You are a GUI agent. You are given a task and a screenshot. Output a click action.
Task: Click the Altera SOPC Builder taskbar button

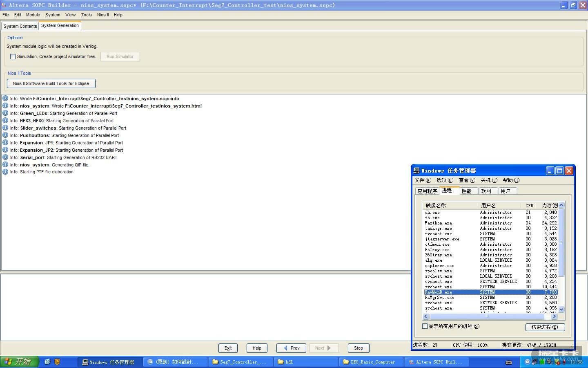(x=435, y=362)
